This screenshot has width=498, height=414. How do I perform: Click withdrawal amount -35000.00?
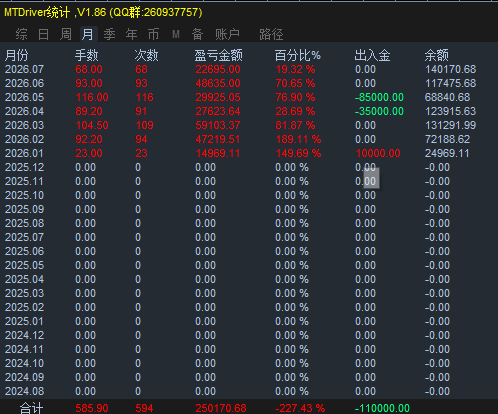tap(379, 111)
